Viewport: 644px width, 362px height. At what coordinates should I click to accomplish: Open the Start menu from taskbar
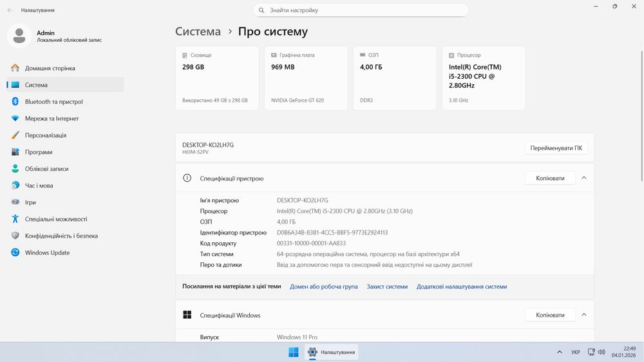click(x=293, y=352)
